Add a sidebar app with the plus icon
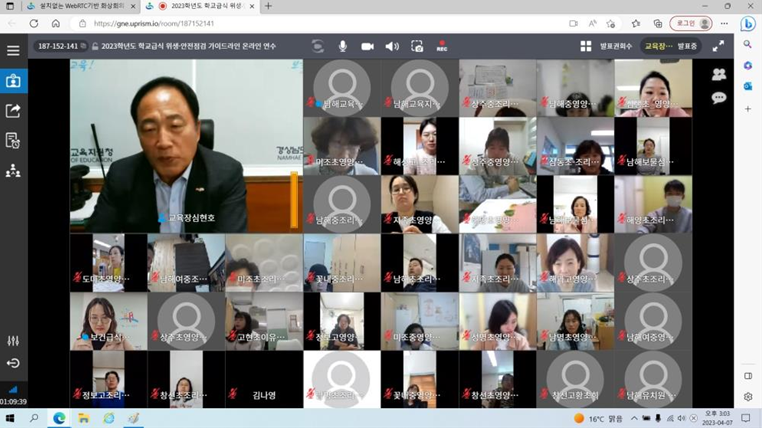 click(748, 109)
